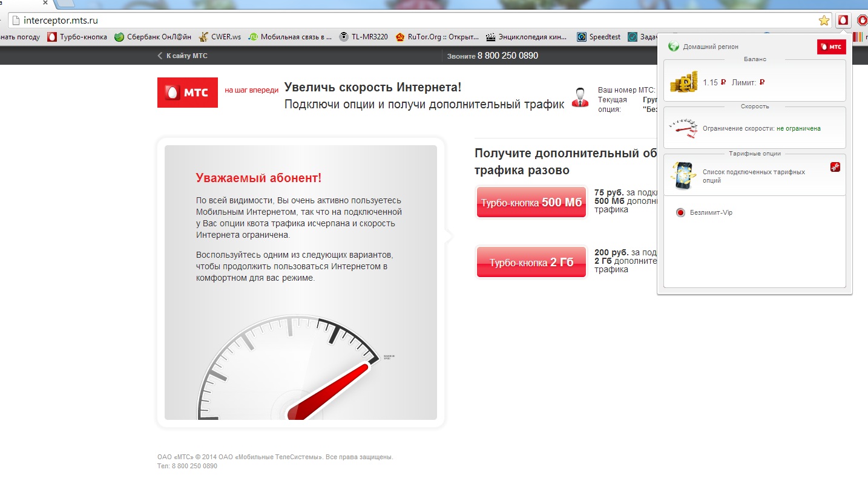Image resolution: width=868 pixels, height=484 pixels.
Task: Click the Домашний регион label
Action: pyautogui.click(x=711, y=47)
